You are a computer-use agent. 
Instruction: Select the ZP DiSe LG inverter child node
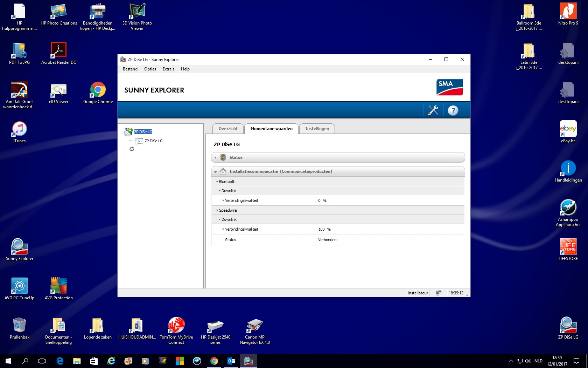point(153,141)
